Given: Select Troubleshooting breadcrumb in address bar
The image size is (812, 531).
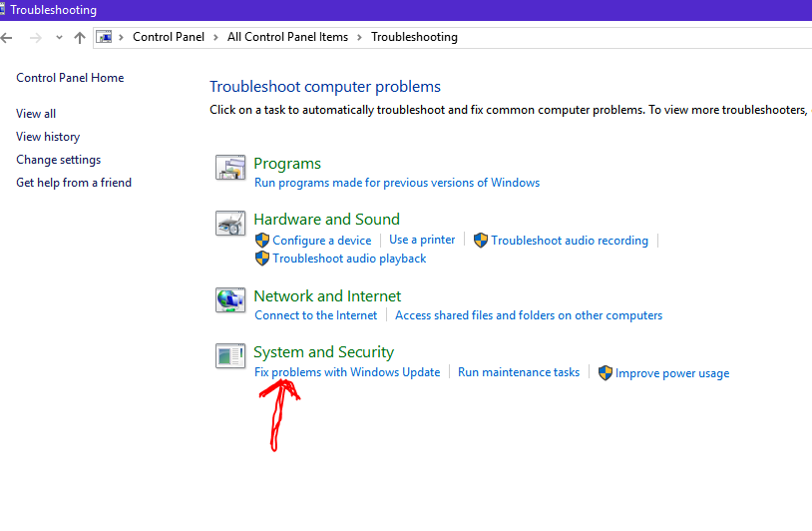Looking at the screenshot, I should [414, 37].
